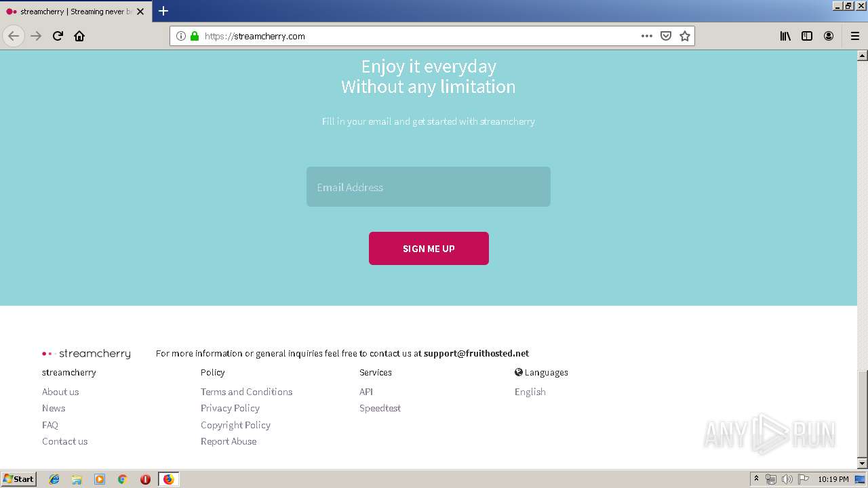Open the Firefox hamburger menu
Viewport: 868px width, 488px height.
855,36
